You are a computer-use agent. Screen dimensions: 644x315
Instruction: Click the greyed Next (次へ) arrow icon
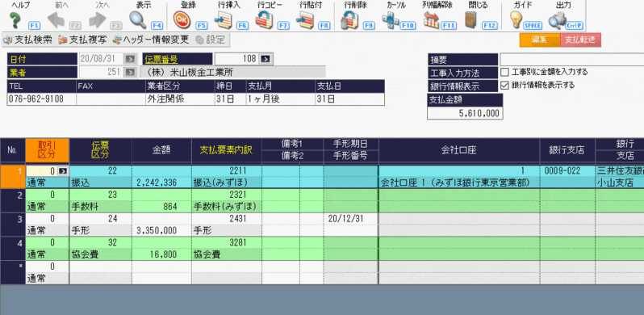click(97, 19)
